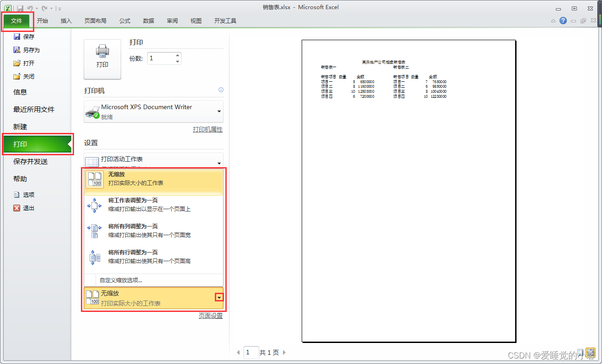Click the Excel application icon in title bar
Viewport: 602px width, 364px height.
tap(8, 8)
